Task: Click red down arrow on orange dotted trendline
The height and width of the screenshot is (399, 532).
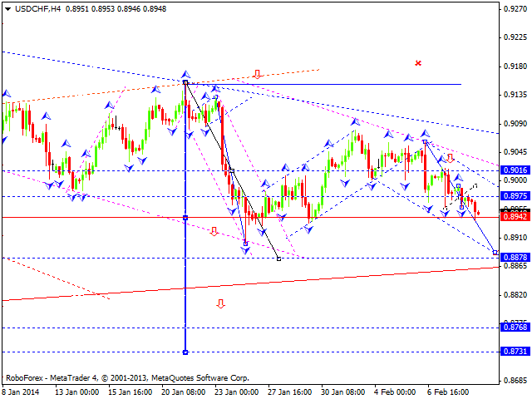Action: (258, 75)
